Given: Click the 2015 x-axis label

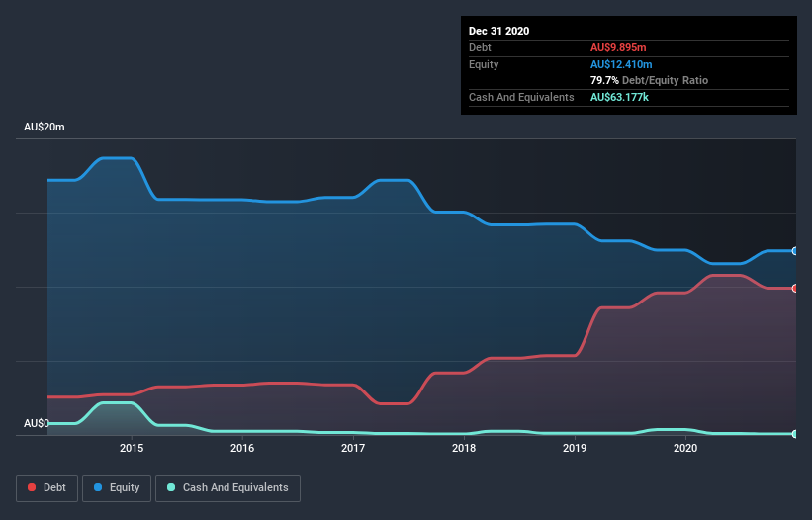Looking at the screenshot, I should (x=132, y=448).
